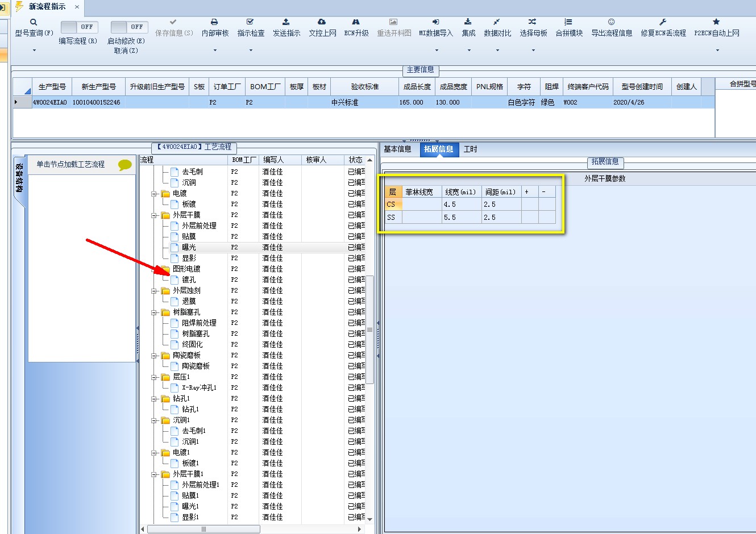Click the 合拼模块 list icon
Viewport: 756px width, 534px height.
[x=568, y=22]
